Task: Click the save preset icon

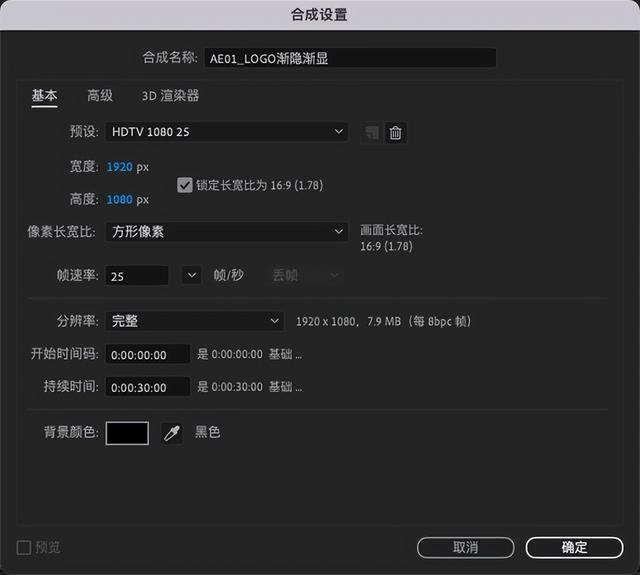Action: [x=371, y=133]
